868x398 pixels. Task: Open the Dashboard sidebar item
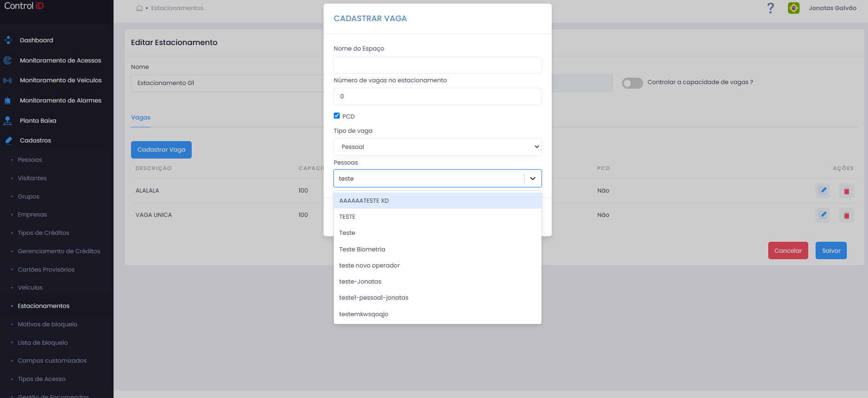(36, 40)
